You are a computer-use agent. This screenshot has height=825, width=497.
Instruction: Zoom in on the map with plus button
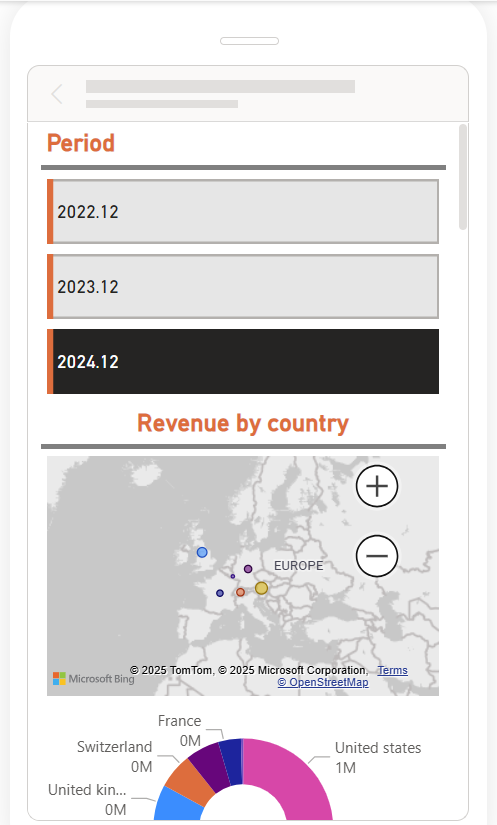pos(377,486)
